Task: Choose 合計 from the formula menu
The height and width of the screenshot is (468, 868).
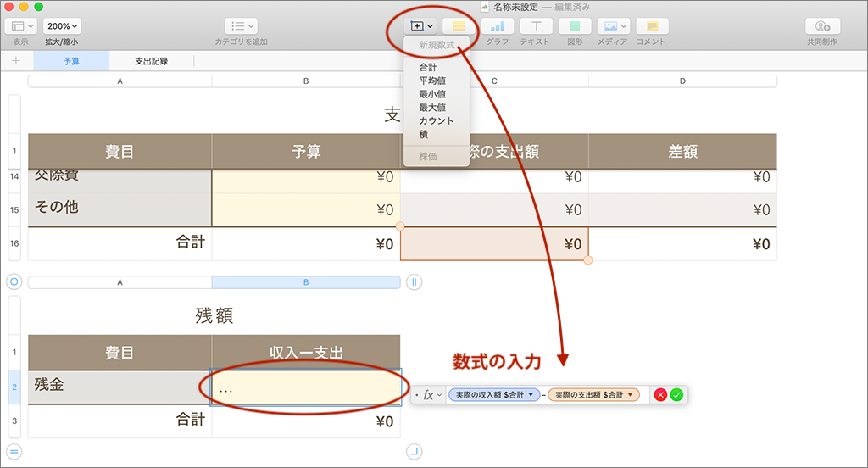Action: tap(437, 67)
